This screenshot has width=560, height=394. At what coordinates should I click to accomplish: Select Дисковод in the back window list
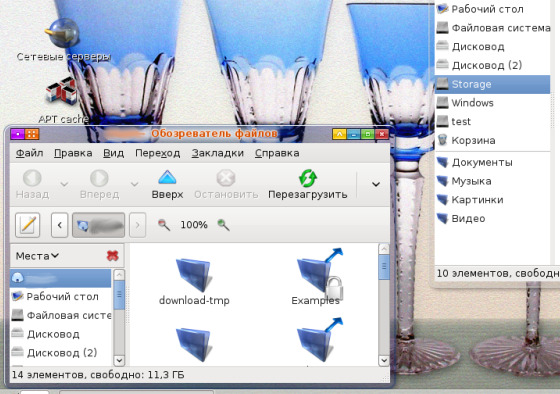pyautogui.click(x=492, y=46)
